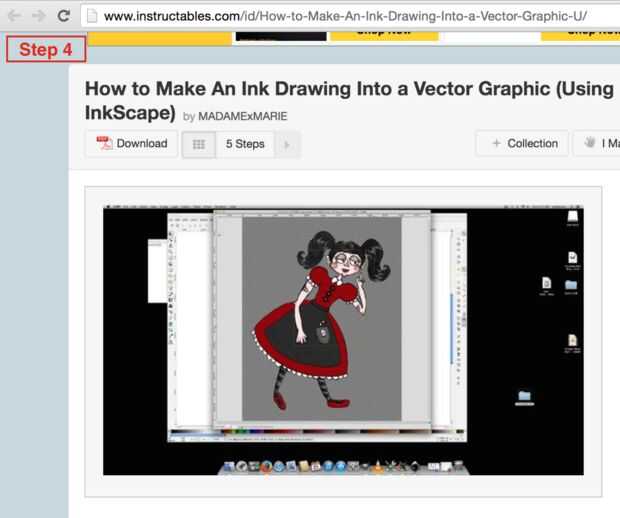
Task: Click the dark ad image in the top banner
Action: click(281, 36)
